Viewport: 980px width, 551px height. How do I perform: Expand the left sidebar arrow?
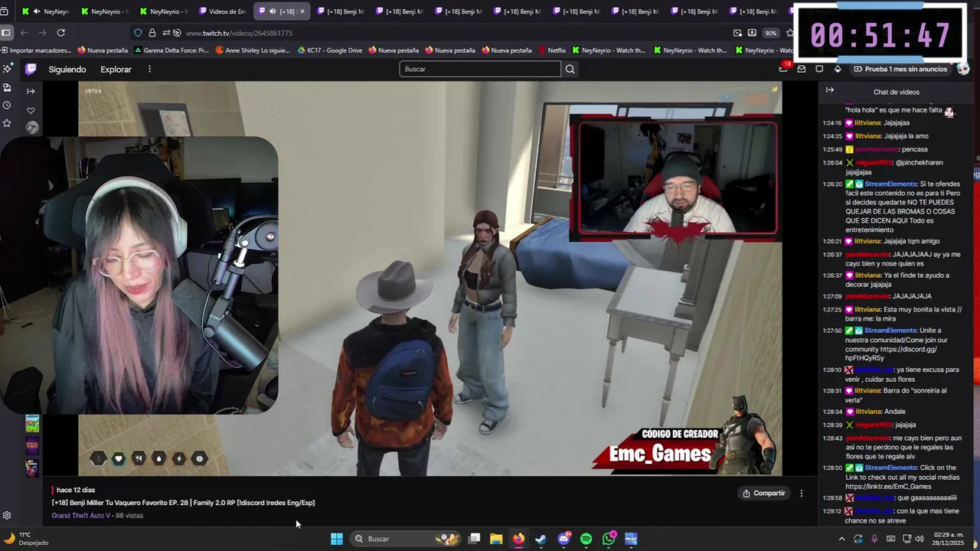[x=31, y=91]
